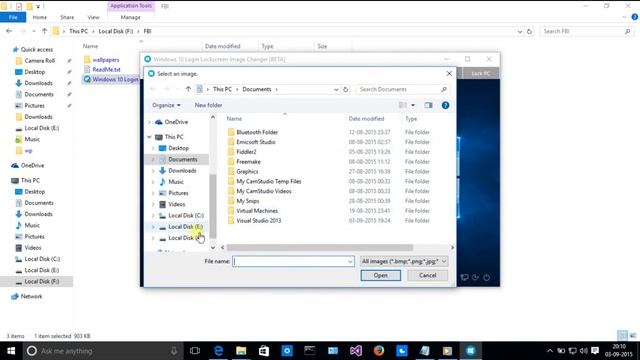The width and height of the screenshot is (640, 360).
Task: Select Pictures in the dialog tree
Action: (x=178, y=193)
